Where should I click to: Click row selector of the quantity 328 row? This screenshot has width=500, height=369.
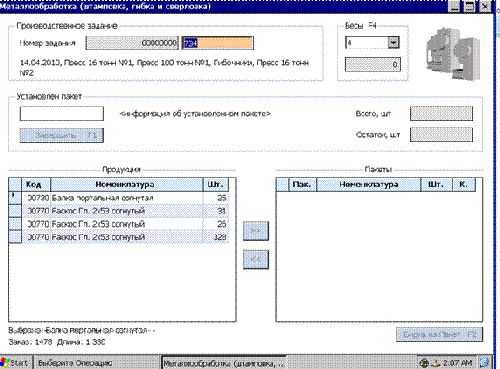pyautogui.click(x=15, y=237)
